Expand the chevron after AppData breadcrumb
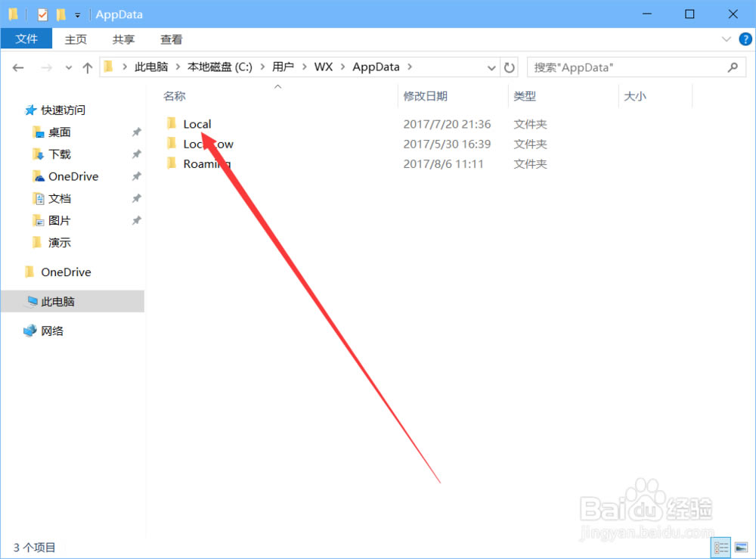This screenshot has height=559, width=756. pos(409,67)
